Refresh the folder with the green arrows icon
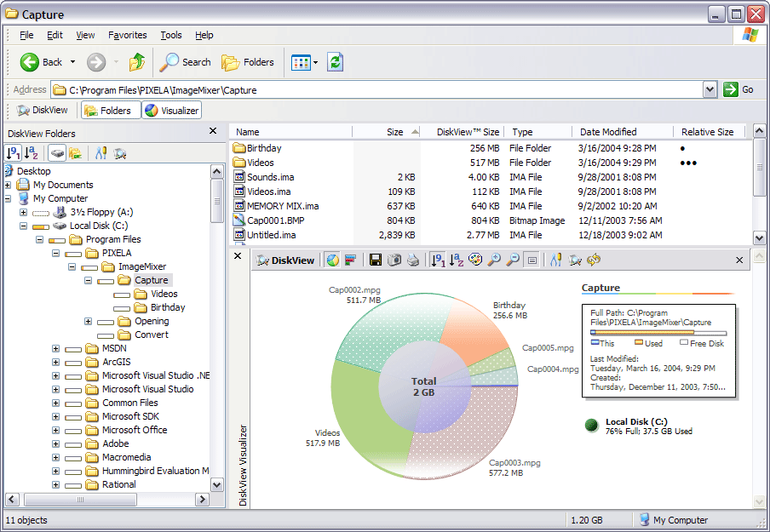This screenshot has width=770, height=532. (335, 62)
